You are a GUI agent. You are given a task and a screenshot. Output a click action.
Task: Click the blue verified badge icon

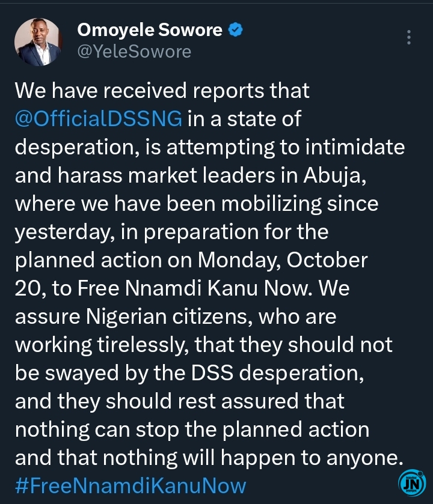pos(236,30)
